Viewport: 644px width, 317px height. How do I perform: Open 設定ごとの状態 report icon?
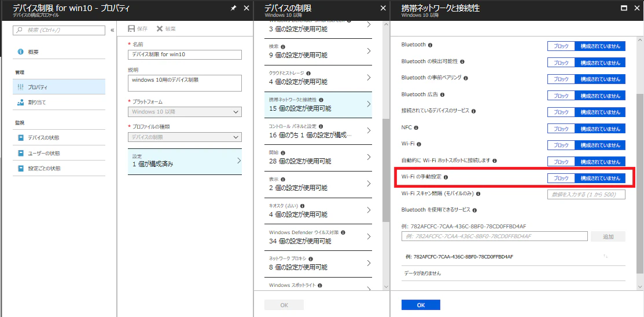pyautogui.click(x=20, y=169)
